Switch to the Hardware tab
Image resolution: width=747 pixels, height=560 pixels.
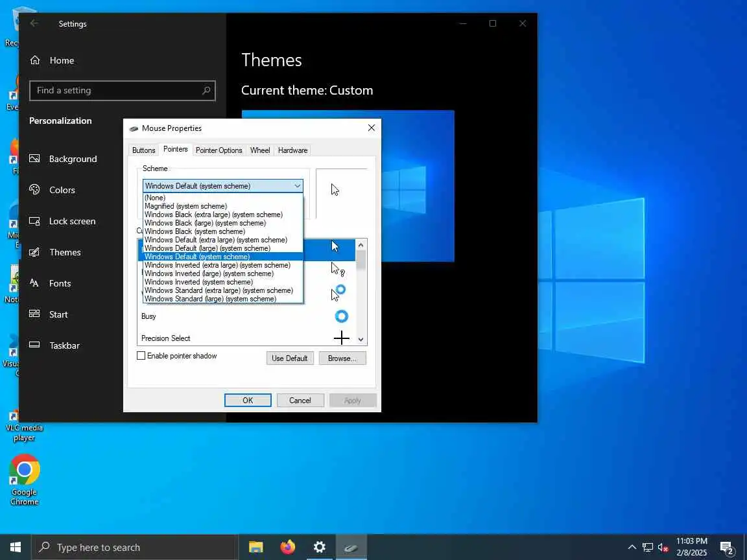pyautogui.click(x=292, y=150)
